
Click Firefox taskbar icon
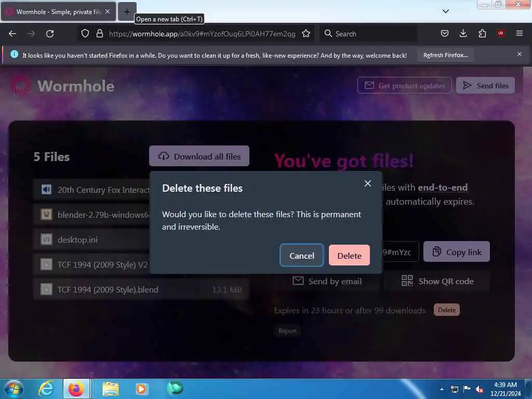tap(76, 389)
